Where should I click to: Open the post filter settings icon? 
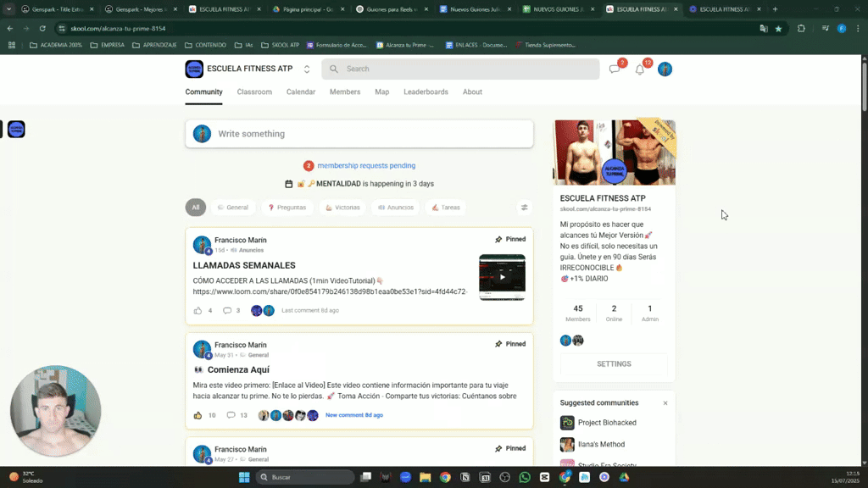[524, 208]
